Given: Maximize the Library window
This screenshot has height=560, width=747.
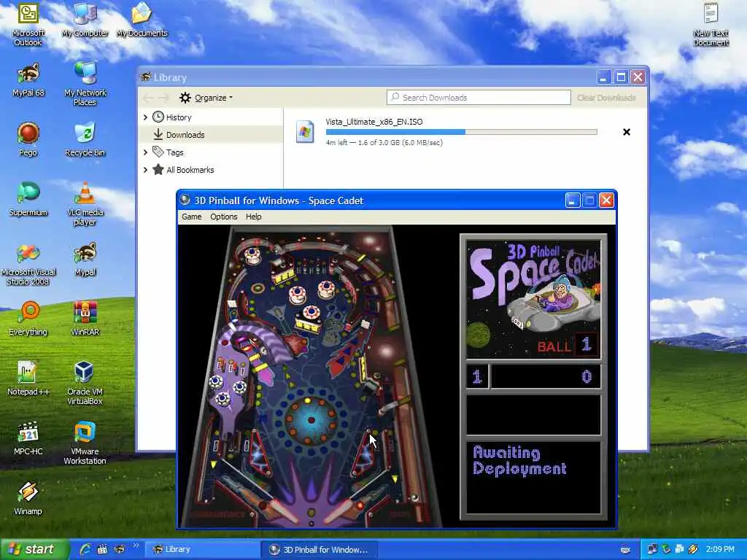Looking at the screenshot, I should (x=621, y=77).
